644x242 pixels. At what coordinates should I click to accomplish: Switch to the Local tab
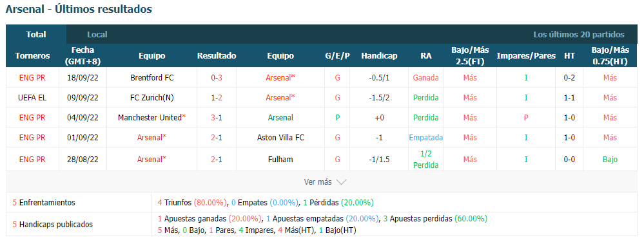(97, 35)
